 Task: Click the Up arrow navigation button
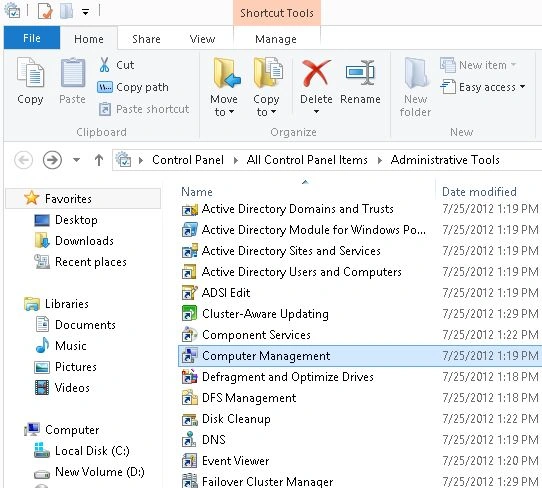(x=99, y=160)
